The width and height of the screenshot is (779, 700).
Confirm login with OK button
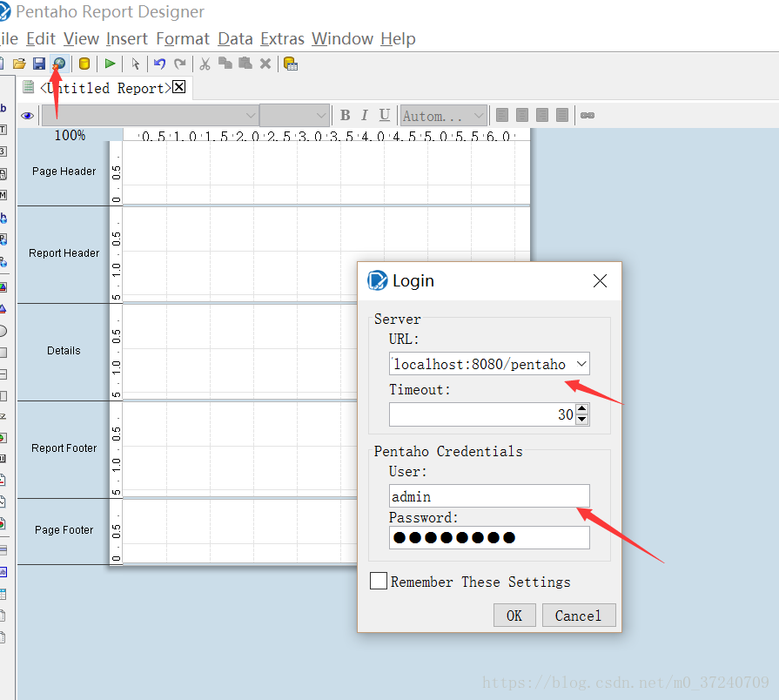tap(514, 615)
